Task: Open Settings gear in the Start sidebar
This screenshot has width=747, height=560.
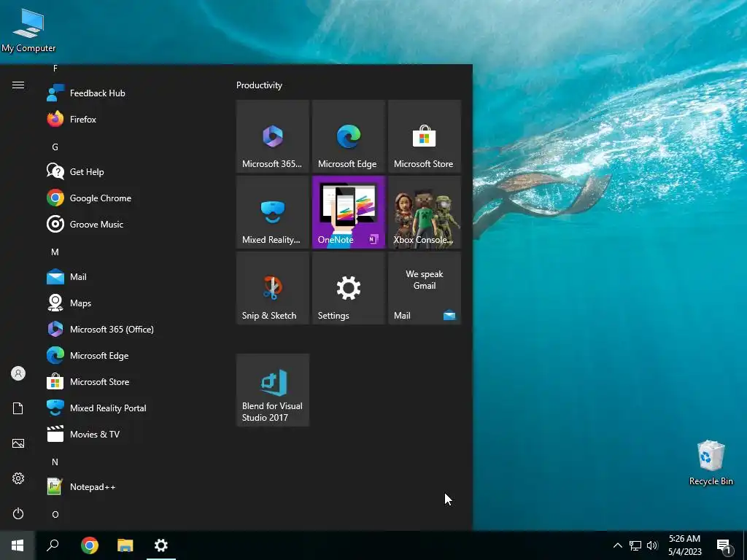Action: tap(18, 478)
